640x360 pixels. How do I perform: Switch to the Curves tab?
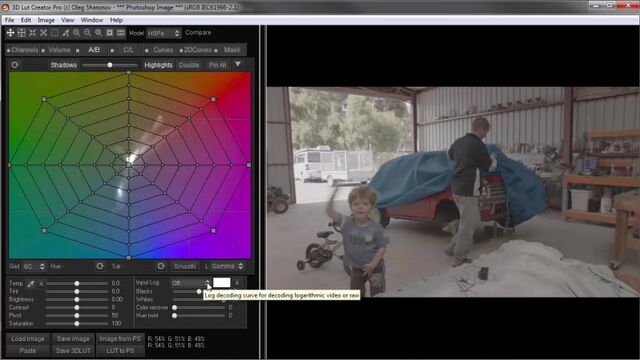(x=163, y=50)
